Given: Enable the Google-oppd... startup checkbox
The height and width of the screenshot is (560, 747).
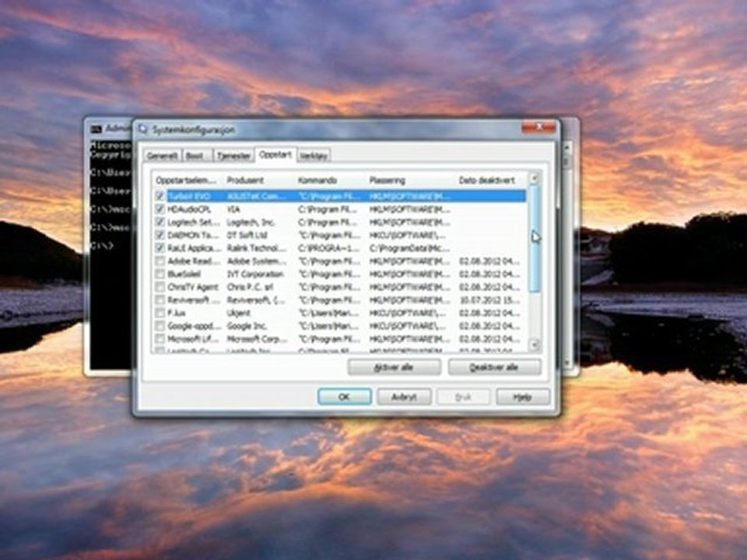Looking at the screenshot, I should click(160, 326).
